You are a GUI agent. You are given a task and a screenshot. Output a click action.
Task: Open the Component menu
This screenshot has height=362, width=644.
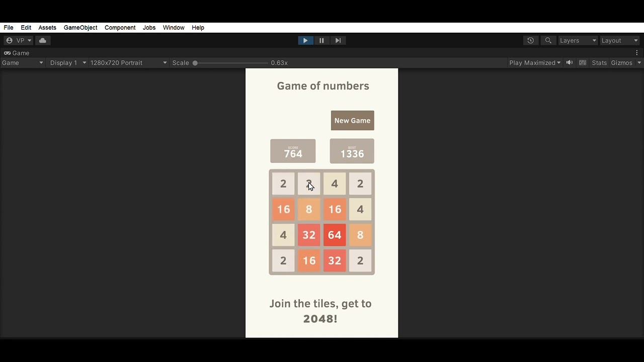pyautogui.click(x=120, y=28)
